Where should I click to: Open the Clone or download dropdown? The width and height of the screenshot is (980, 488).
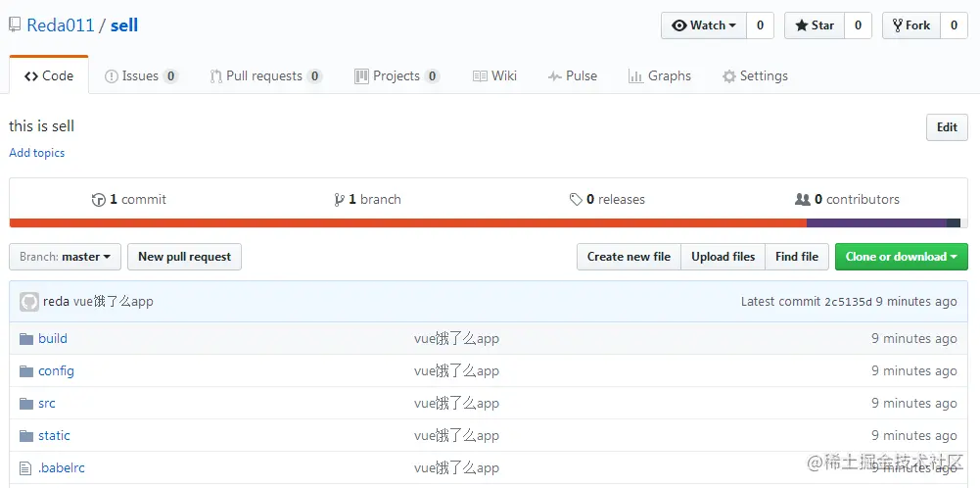pos(902,257)
